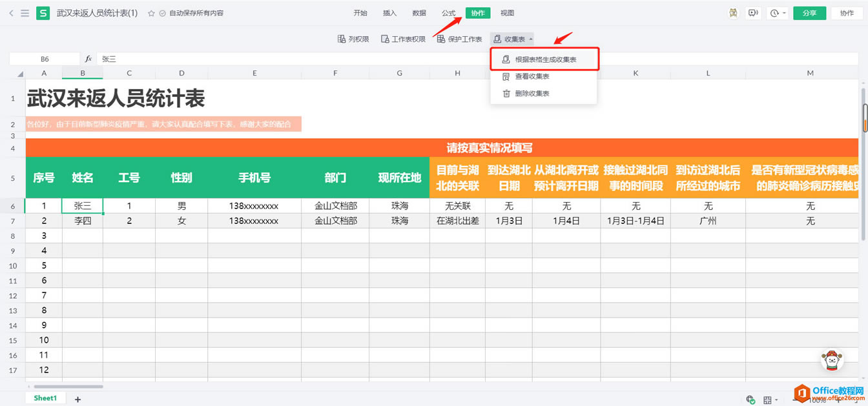Open the presentation mode icon
868x406 pixels.
point(752,13)
